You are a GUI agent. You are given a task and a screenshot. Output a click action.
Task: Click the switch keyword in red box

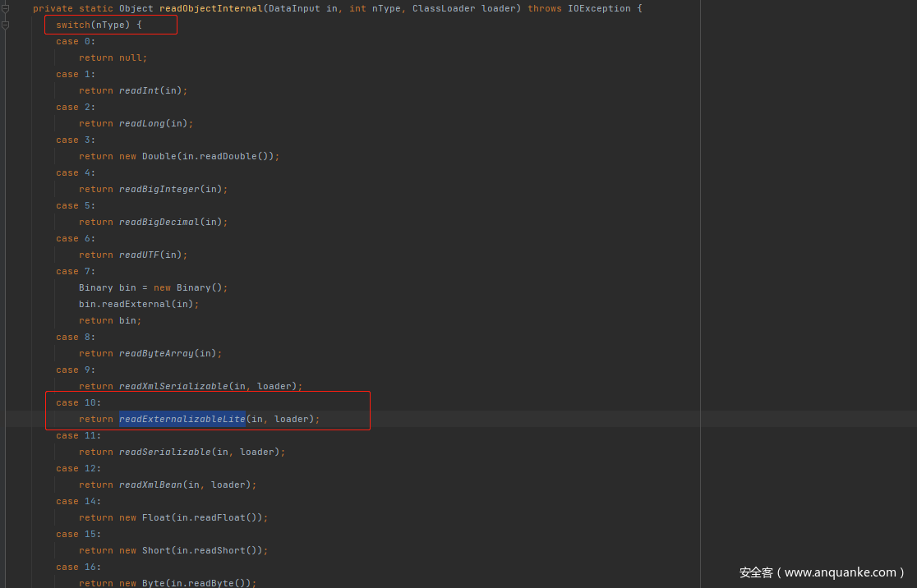[73, 25]
